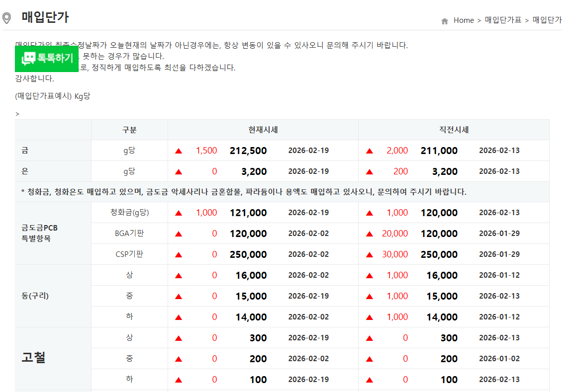This screenshot has height=392, width=581.
Task: Click the 직전시세 column header
Action: pos(454,130)
